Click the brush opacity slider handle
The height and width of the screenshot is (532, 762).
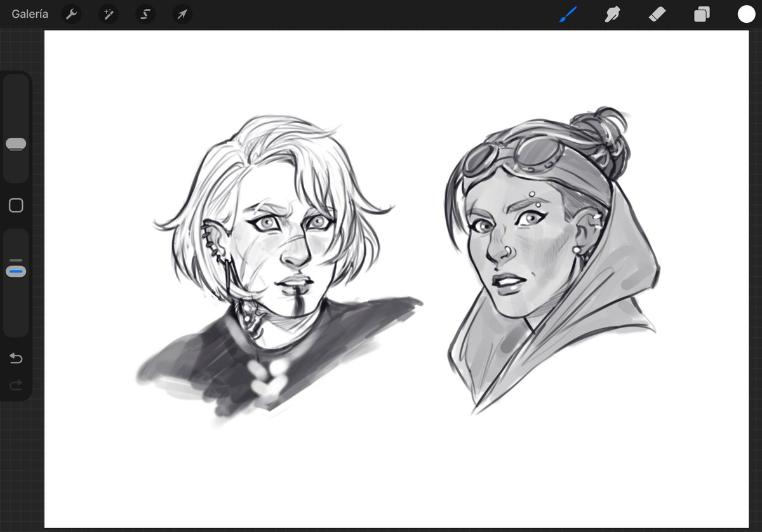pyautogui.click(x=16, y=271)
